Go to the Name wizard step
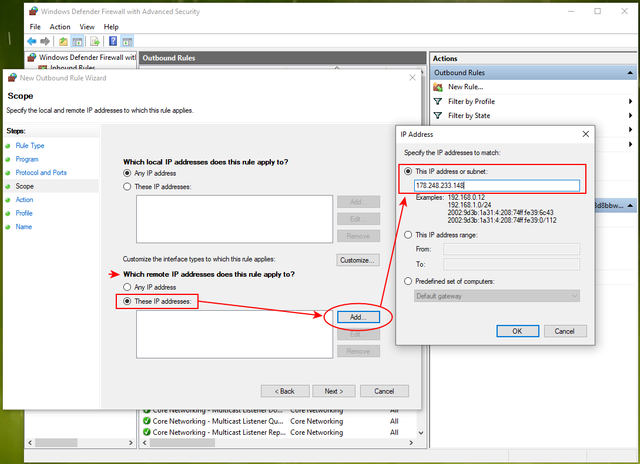Image resolution: width=640 pixels, height=464 pixels. coord(24,226)
